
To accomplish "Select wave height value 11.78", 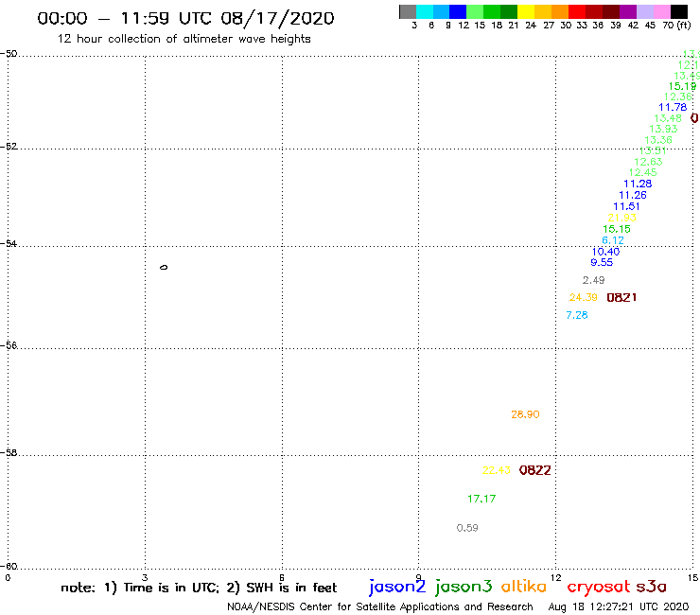I will tap(673, 107).
